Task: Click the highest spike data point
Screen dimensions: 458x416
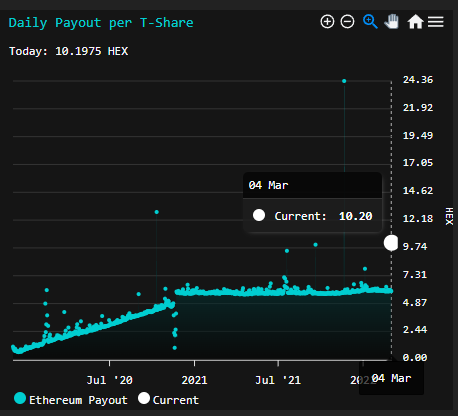Action: coord(344,81)
